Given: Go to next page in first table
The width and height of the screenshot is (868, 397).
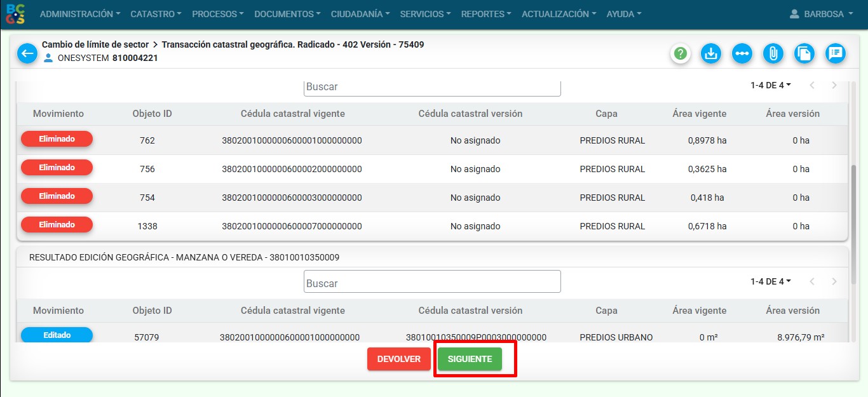Looking at the screenshot, I should click(x=834, y=85).
